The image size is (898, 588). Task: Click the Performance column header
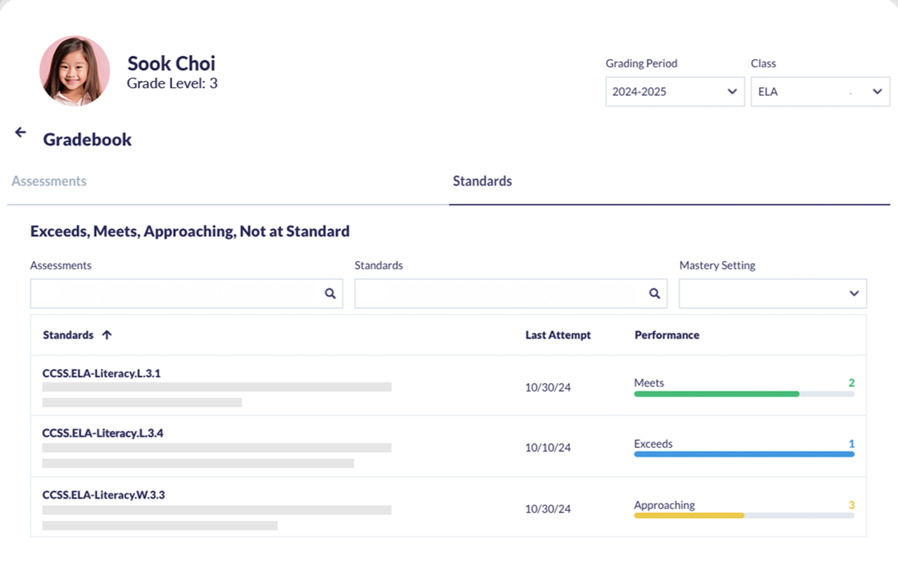[666, 335]
